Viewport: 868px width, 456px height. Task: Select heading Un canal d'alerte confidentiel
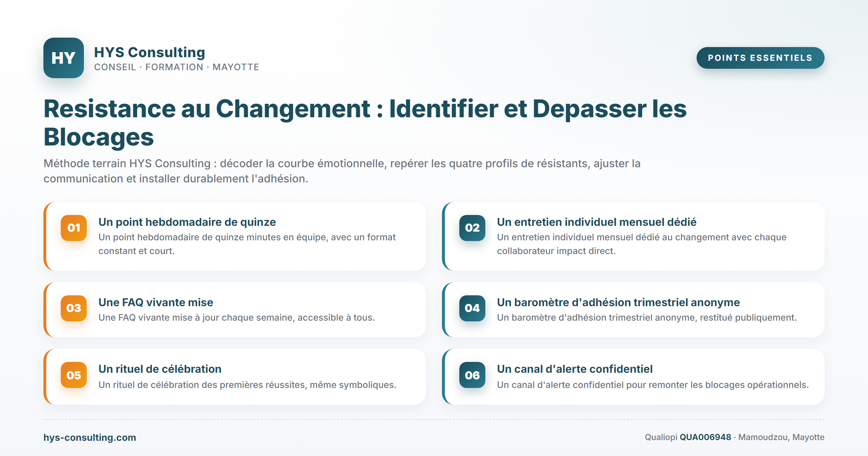(x=575, y=369)
